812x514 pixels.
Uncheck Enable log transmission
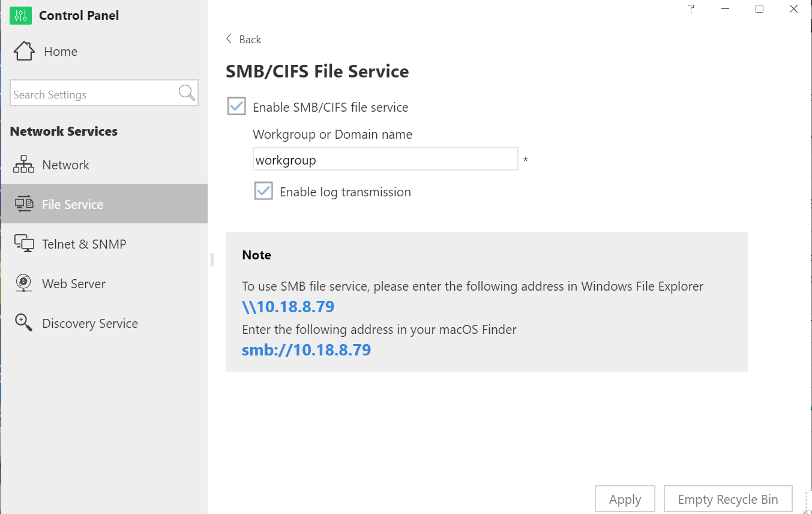(263, 191)
